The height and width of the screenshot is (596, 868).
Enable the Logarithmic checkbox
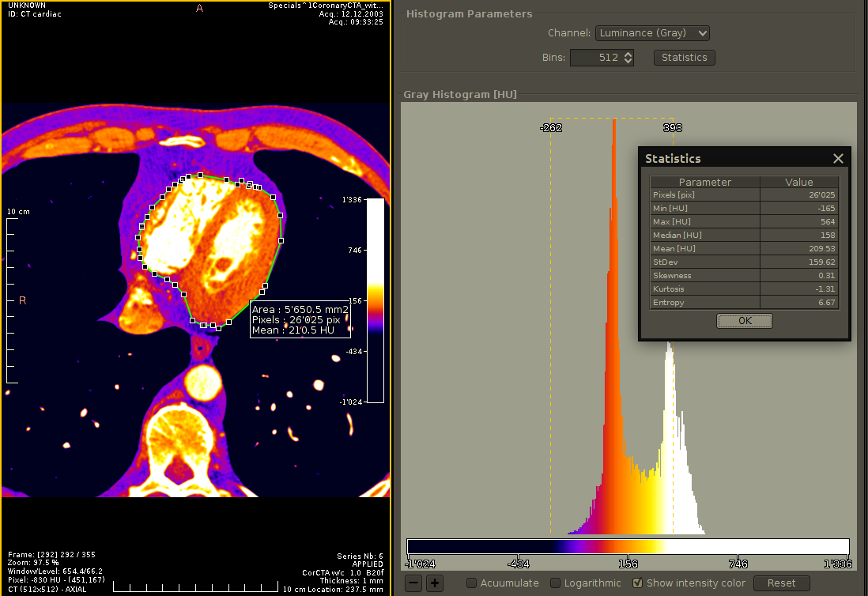coord(555,583)
